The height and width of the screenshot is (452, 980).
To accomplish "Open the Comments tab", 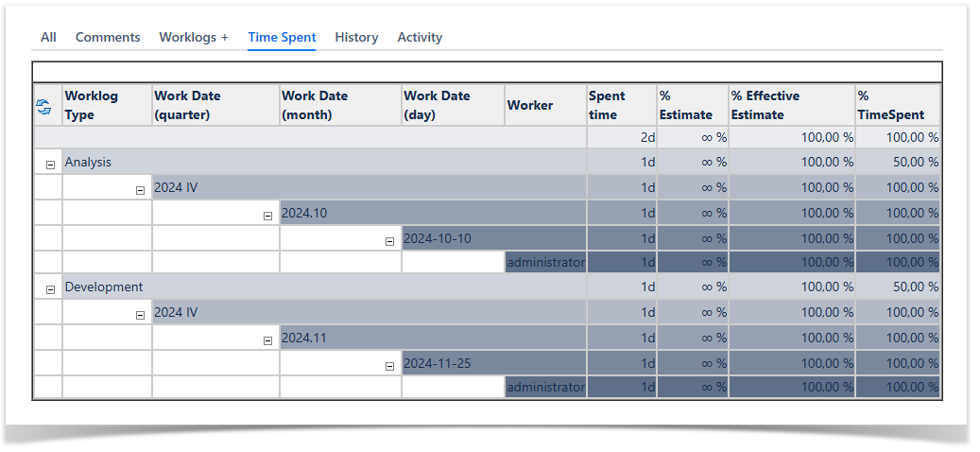I will pos(108,37).
